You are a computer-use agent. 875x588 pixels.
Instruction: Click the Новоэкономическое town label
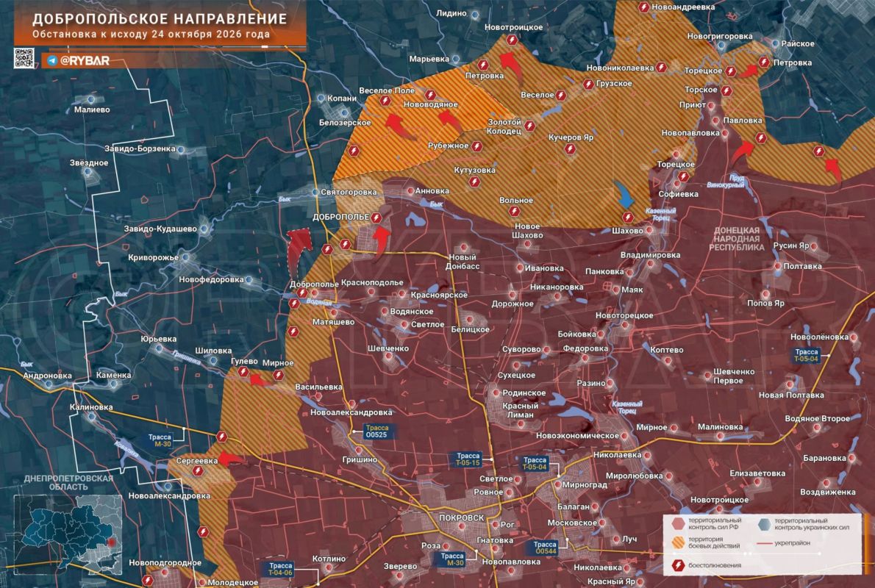point(577,435)
